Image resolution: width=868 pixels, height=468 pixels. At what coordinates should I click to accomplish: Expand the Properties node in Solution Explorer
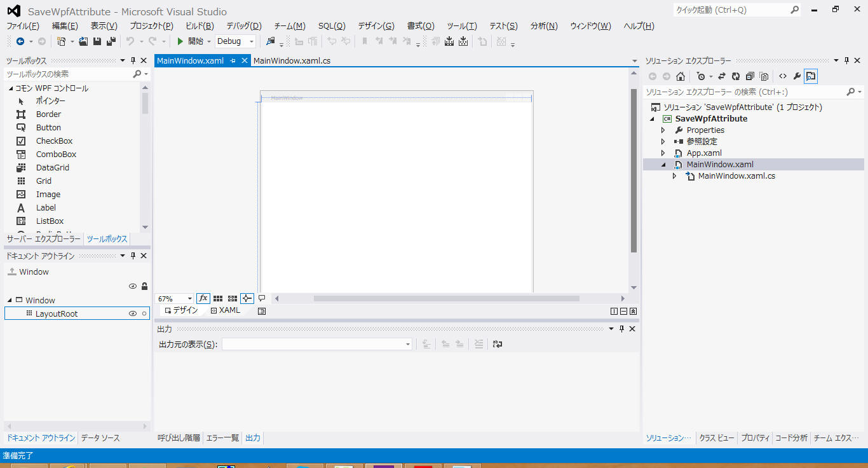[663, 130]
